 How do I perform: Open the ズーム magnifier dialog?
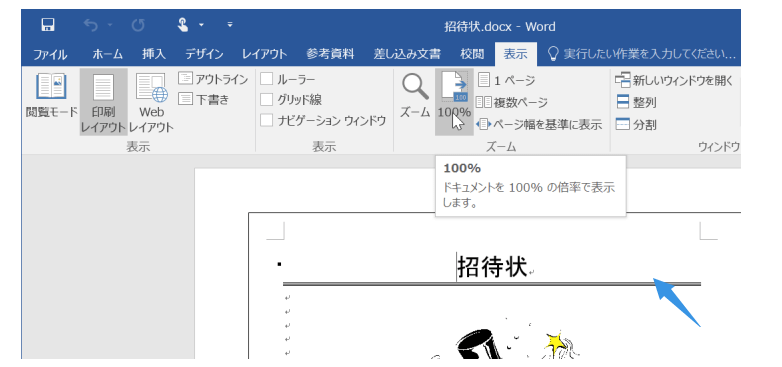click(415, 96)
